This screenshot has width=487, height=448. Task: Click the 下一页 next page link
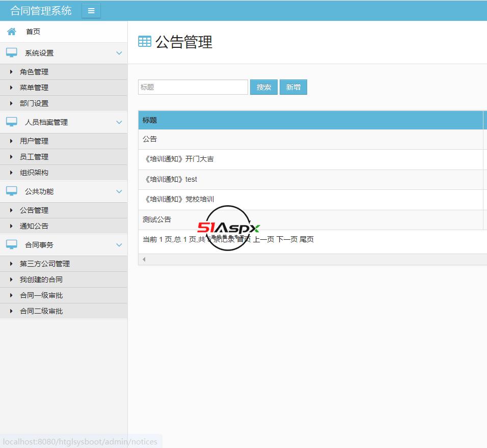click(287, 239)
